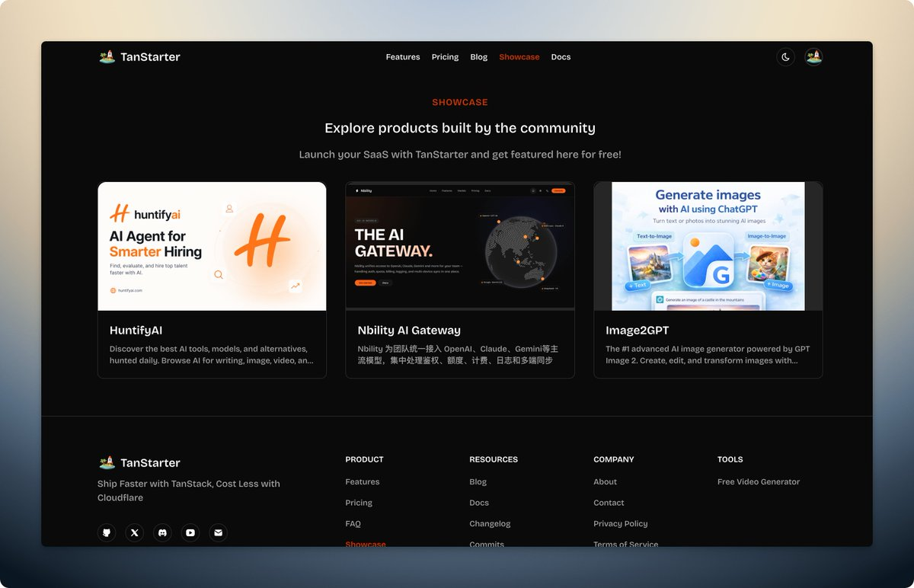Click the HuntifyAI card title
The width and height of the screenshot is (914, 588).
tap(136, 331)
